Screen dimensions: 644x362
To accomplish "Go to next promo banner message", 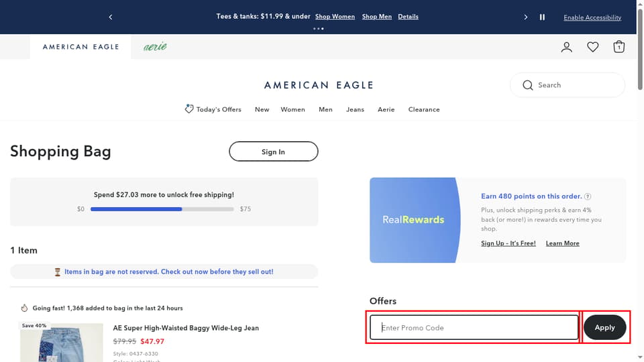I will (x=526, y=17).
